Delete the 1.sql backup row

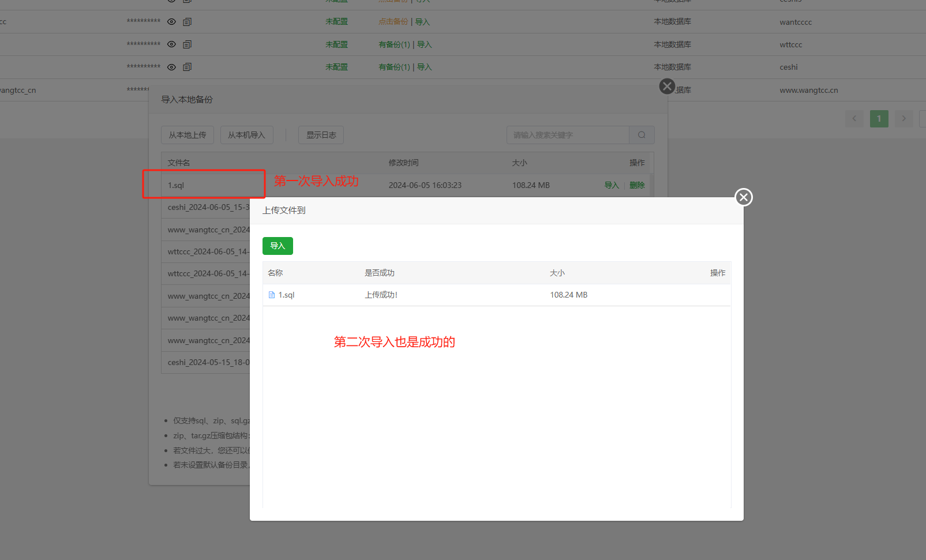(637, 185)
